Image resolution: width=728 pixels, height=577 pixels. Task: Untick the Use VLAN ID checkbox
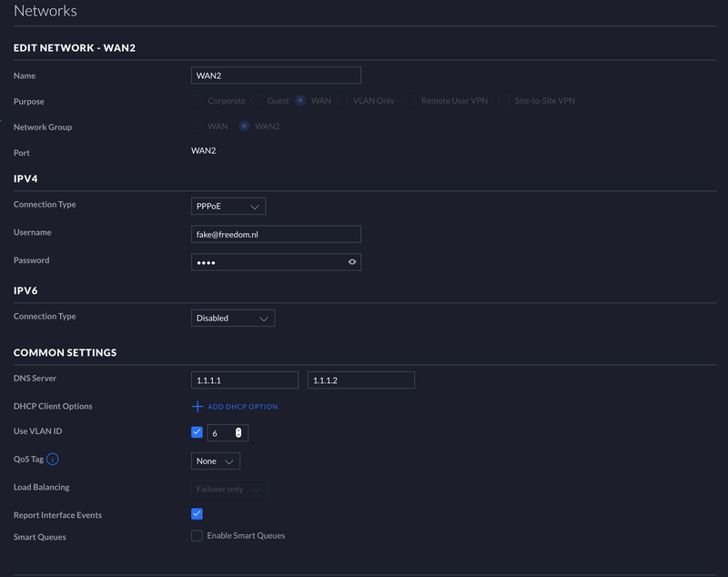point(197,432)
